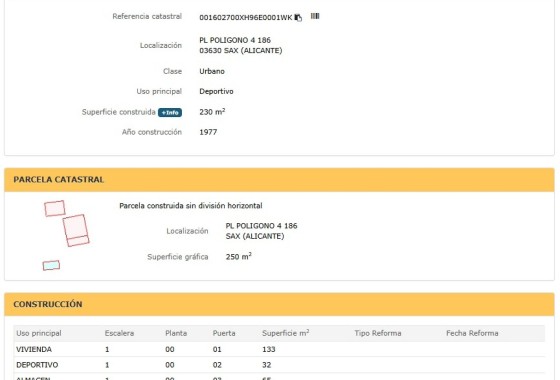Select surface value '32' in DEPORTIVO row
Viewport: 560px width, 380px height.
(x=266, y=365)
